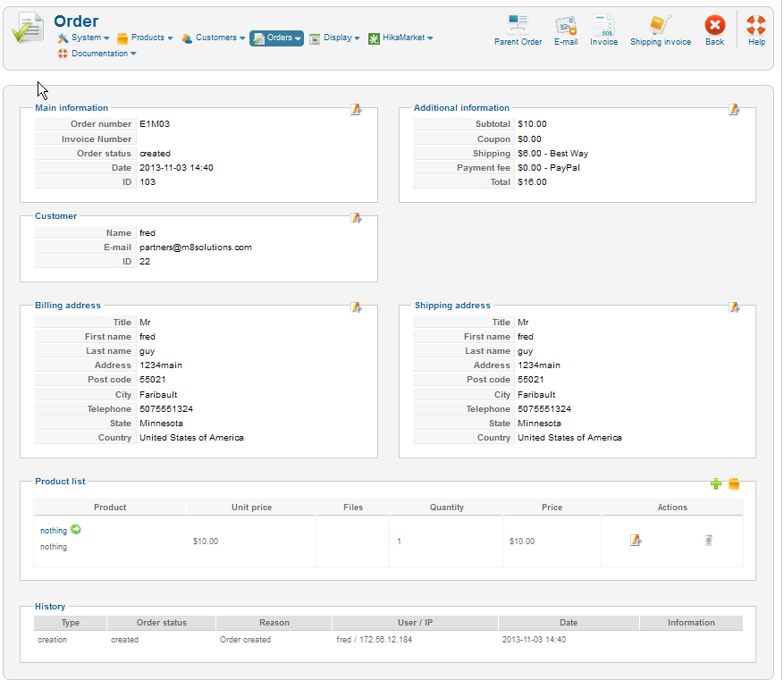Image resolution: width=784 pixels, height=680 pixels.
Task: Delete the nothing product with trash icon
Action: coord(708,540)
